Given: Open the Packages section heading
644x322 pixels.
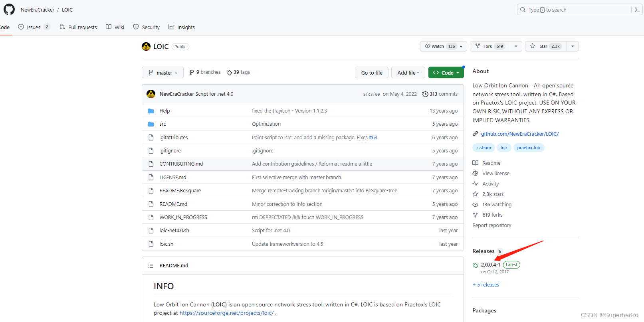Looking at the screenshot, I should pyautogui.click(x=484, y=310).
